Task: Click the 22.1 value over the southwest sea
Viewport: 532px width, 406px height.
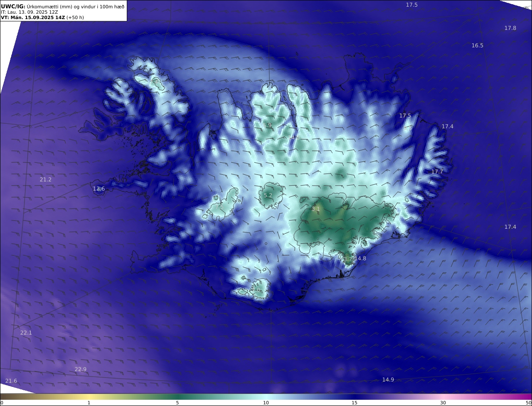Action: tap(26, 333)
